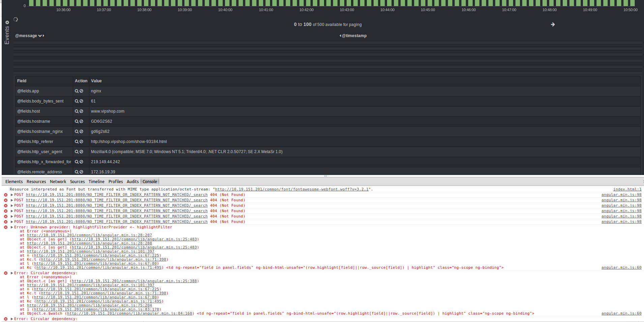Click magnifier for @fields.remote_address
Image resolution: width=644 pixels, height=322 pixels.
[77, 172]
